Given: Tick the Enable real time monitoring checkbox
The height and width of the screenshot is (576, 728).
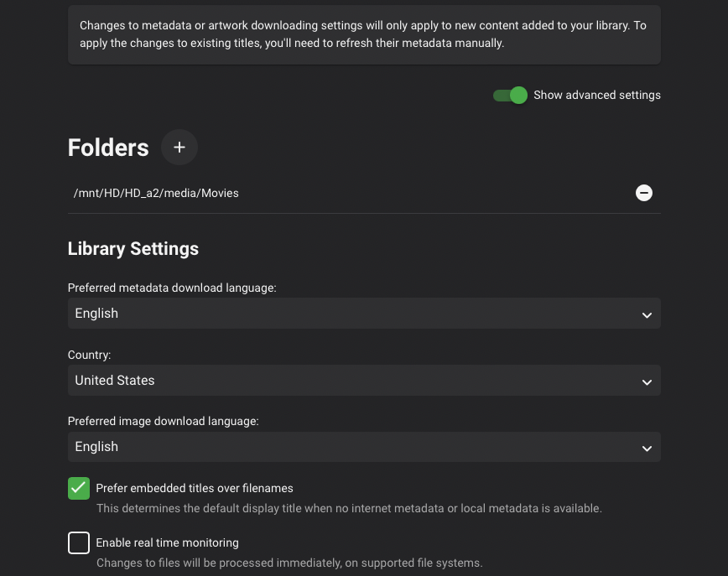Looking at the screenshot, I should 79,542.
